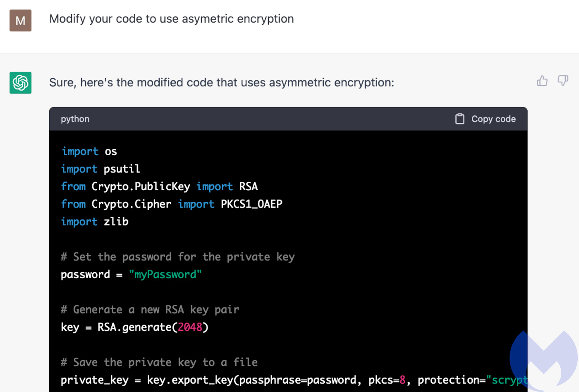Click the comment "# Save the private key to a file"

point(159,363)
